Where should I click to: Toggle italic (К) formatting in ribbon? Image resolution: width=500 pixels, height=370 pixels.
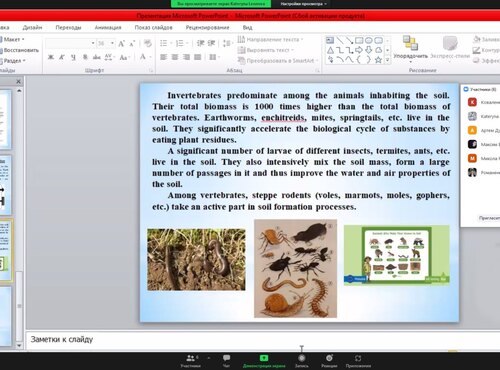62,57
